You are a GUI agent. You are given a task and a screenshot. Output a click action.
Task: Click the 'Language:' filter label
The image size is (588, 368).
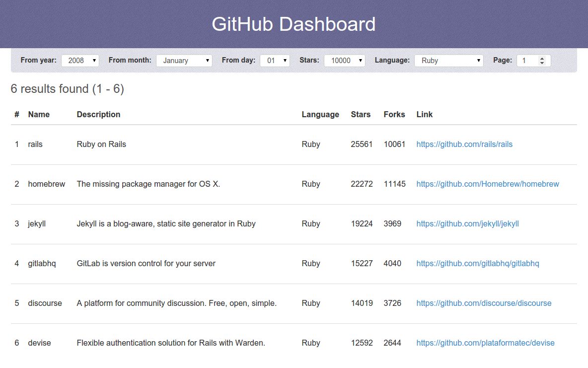click(392, 60)
